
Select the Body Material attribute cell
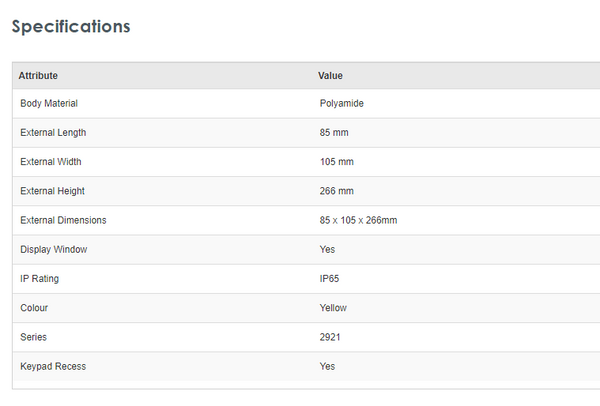[49, 103]
